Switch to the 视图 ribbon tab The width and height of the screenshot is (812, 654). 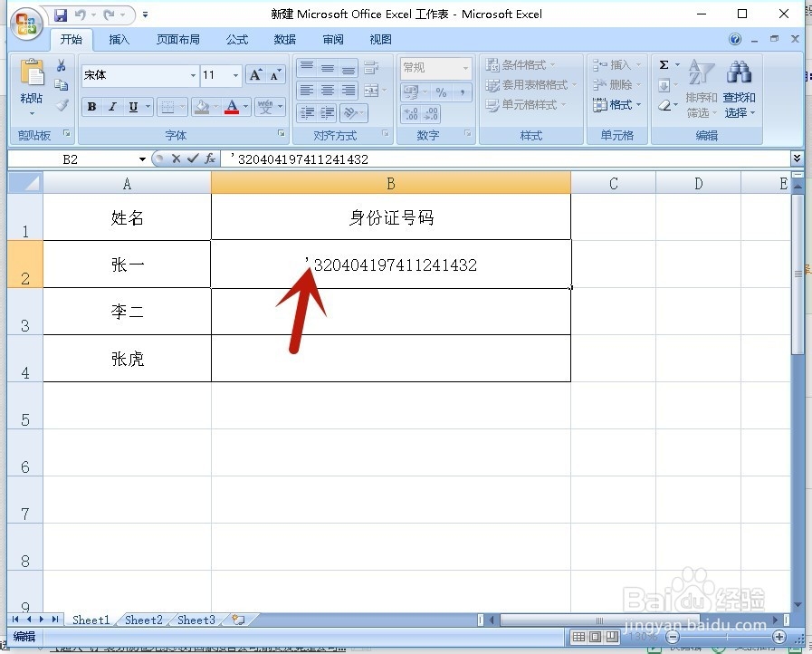click(x=380, y=39)
